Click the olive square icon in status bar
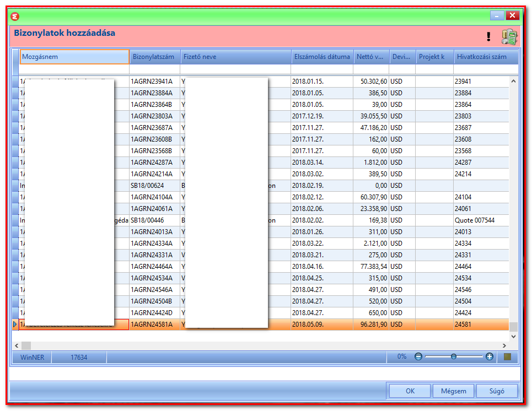This screenshot has height=411, width=532. tap(507, 356)
